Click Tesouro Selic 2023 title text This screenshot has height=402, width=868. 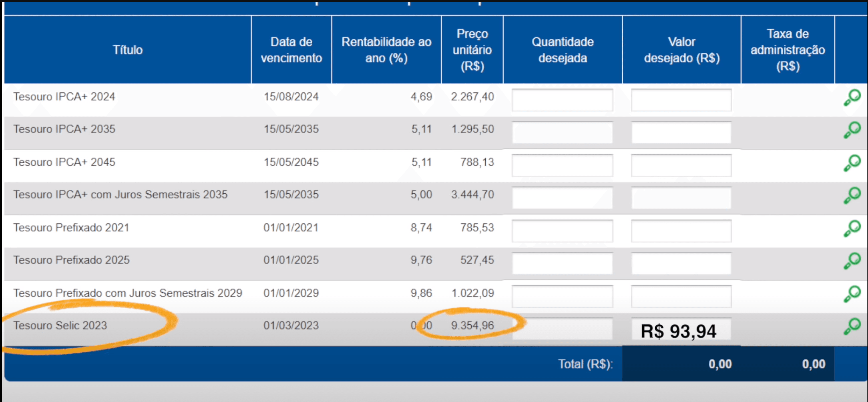60,326
